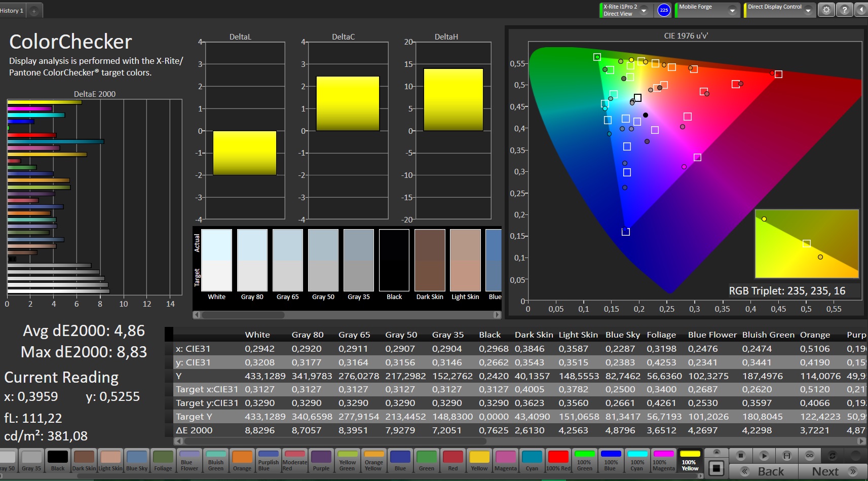Select the 100% Green swatch
Viewport: 868px width, 481px height.
pos(584,461)
